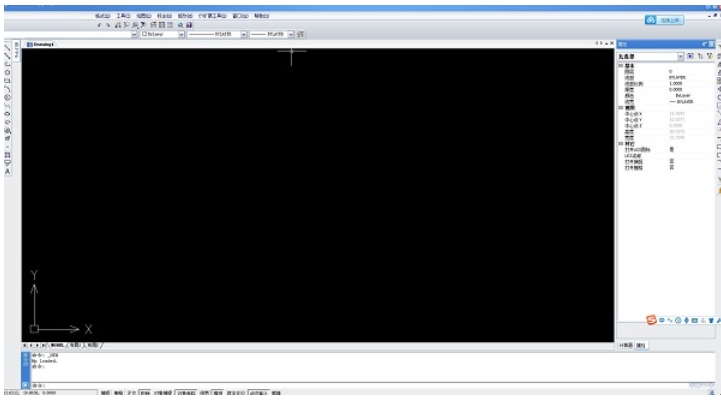Viewport: 721px width, 400px height.
Task: Open the Design Center toolbar icon
Action: point(162,25)
